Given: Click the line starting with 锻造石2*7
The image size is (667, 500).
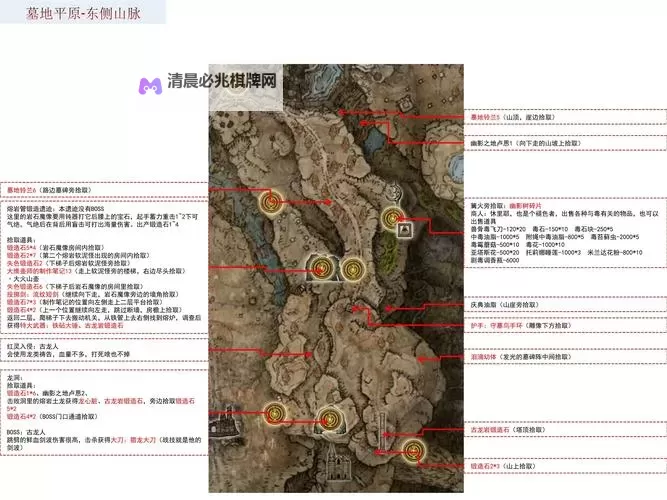Looking at the screenshot, I should pos(78,255).
